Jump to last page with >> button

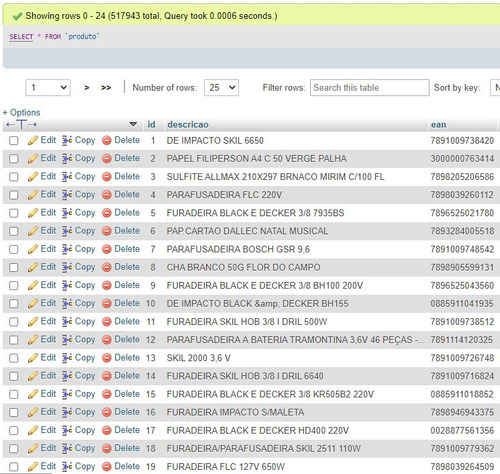[x=106, y=88]
